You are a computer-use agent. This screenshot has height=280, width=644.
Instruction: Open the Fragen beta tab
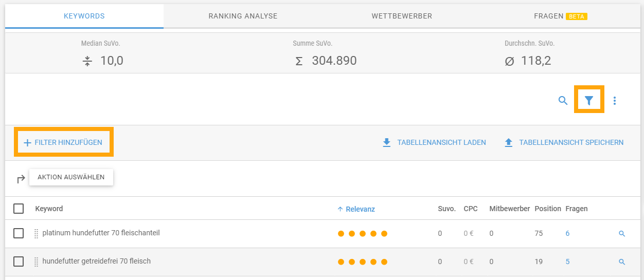point(561,16)
